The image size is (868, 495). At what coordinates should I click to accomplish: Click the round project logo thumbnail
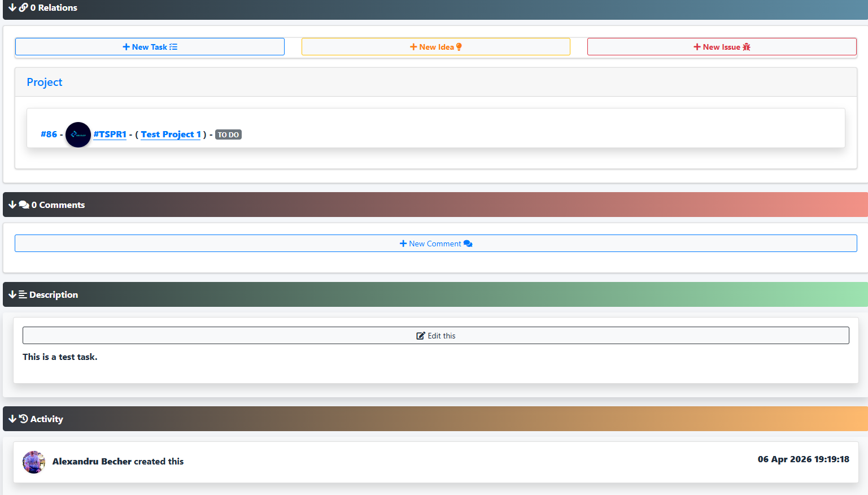78,134
